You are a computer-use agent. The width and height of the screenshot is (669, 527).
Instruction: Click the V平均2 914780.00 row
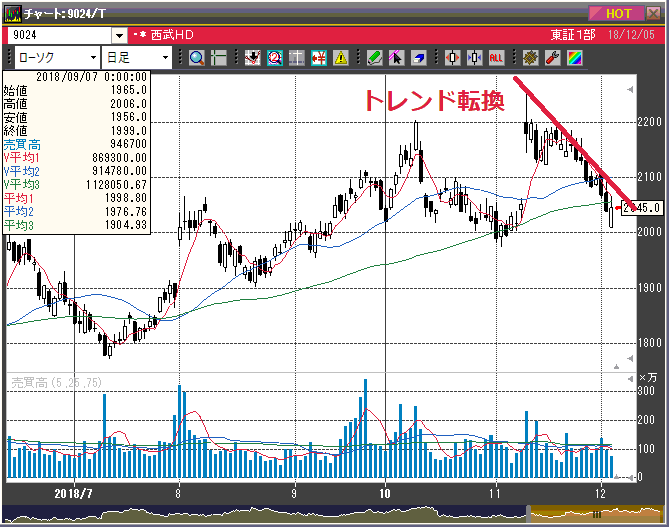76,171
